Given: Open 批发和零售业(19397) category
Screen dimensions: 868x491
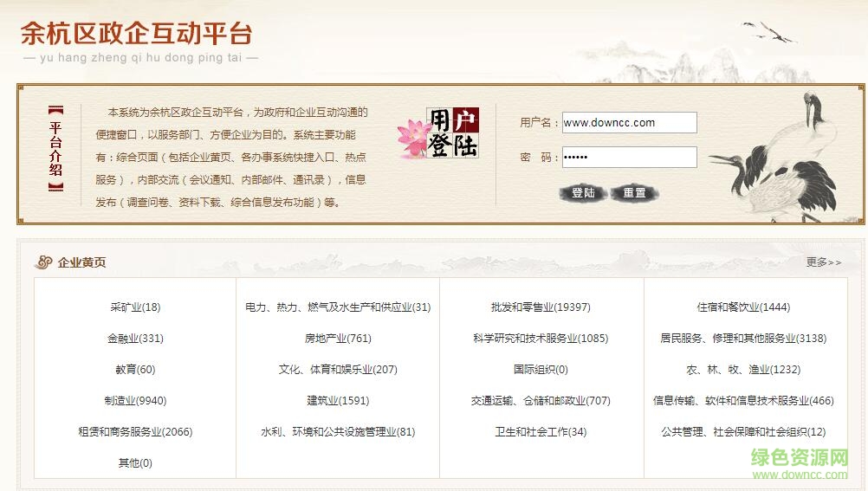Looking at the screenshot, I should [541, 307].
